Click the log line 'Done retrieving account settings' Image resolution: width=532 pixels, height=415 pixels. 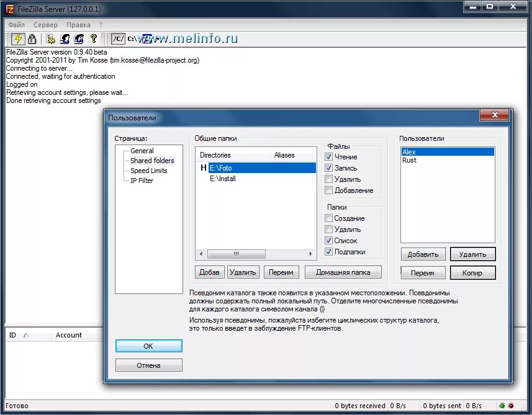tap(53, 100)
